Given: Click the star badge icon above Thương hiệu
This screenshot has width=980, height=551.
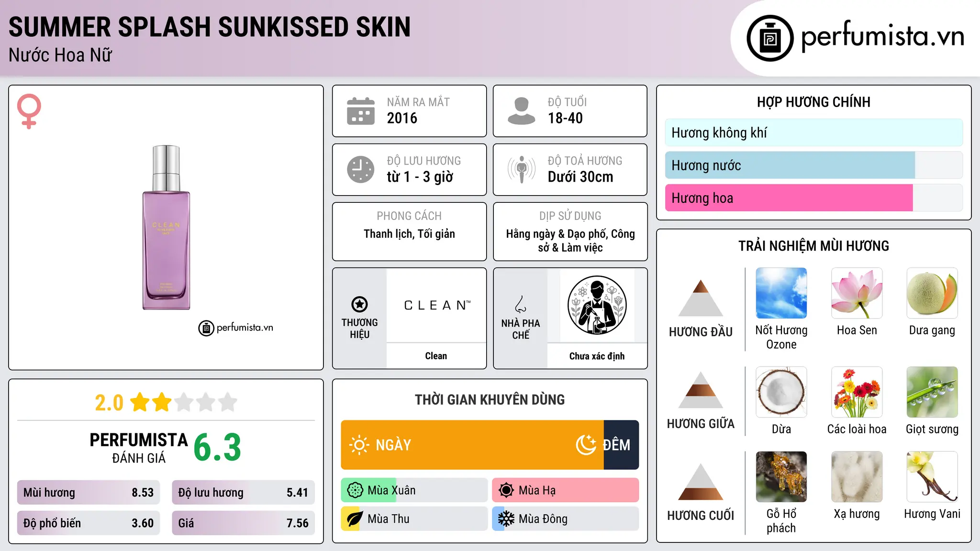Looking at the screenshot, I should (x=359, y=304).
